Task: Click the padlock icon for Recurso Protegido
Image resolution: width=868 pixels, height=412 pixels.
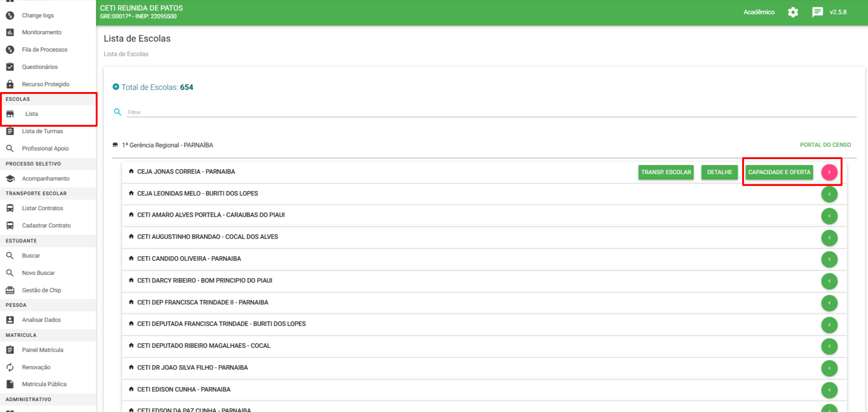Action: 10,84
